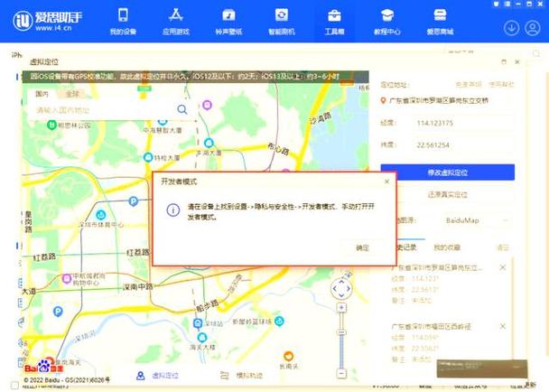
Task: Open the i4 Store (爱思商城) section
Action: pos(440,22)
